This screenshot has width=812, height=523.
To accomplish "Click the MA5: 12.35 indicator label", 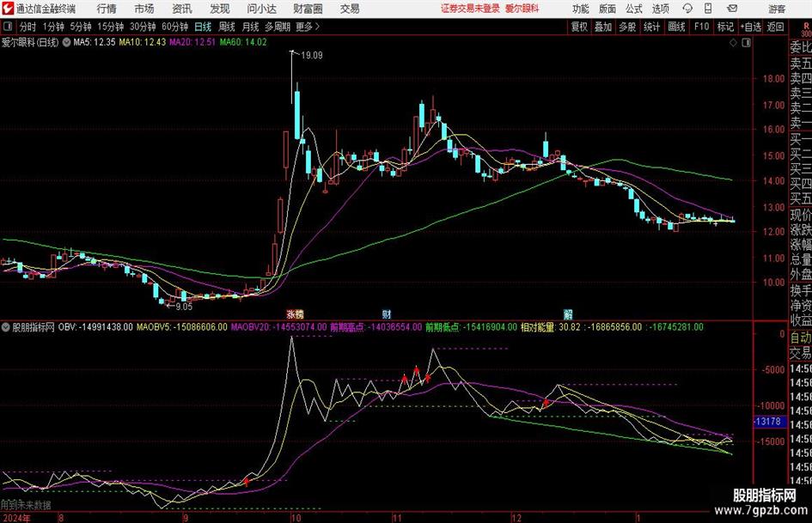I will pos(95,42).
